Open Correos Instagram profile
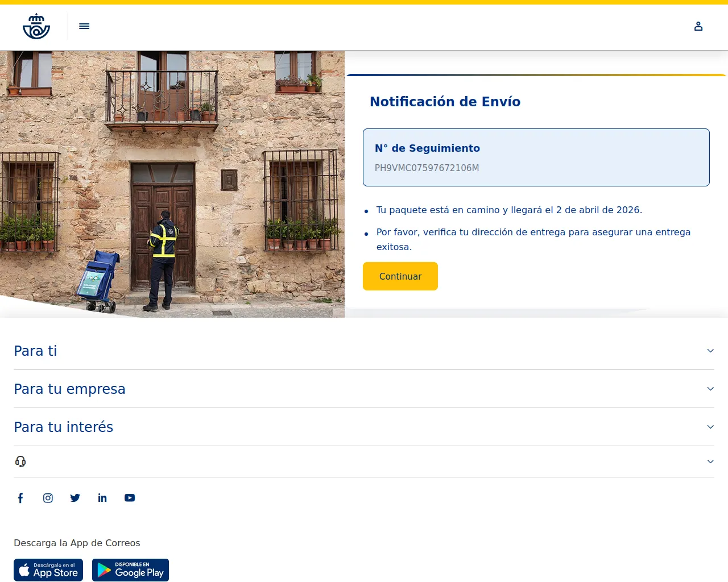Viewport: 728px width, 582px height. (48, 497)
